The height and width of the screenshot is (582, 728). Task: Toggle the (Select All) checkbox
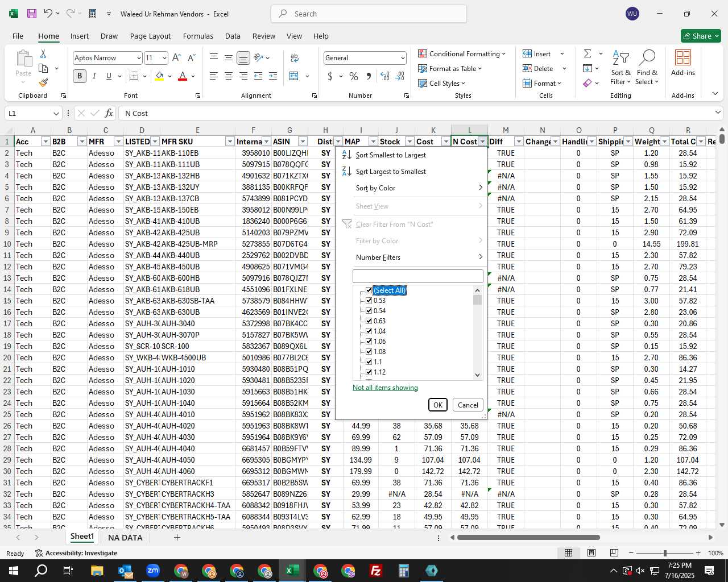pos(369,290)
